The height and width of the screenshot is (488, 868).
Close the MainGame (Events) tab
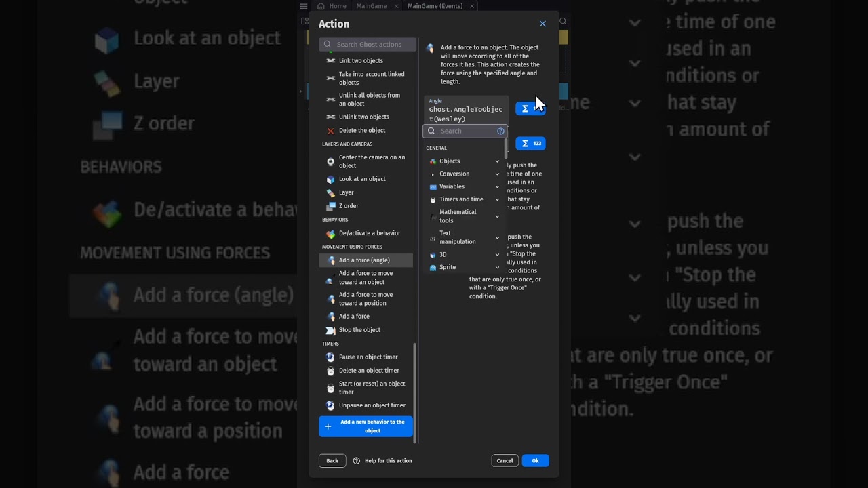point(472,6)
